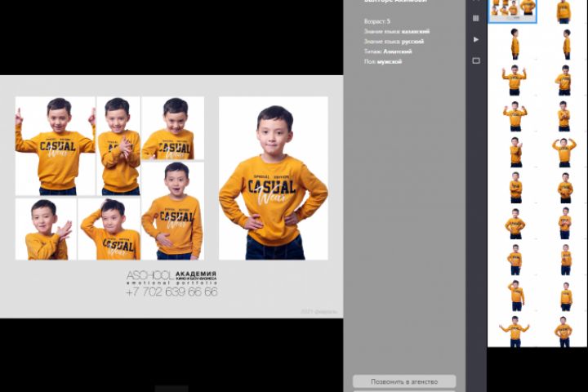The height and width of the screenshot is (392, 588).
Task: Select the Знание языка: казахский line
Action: click(397, 32)
